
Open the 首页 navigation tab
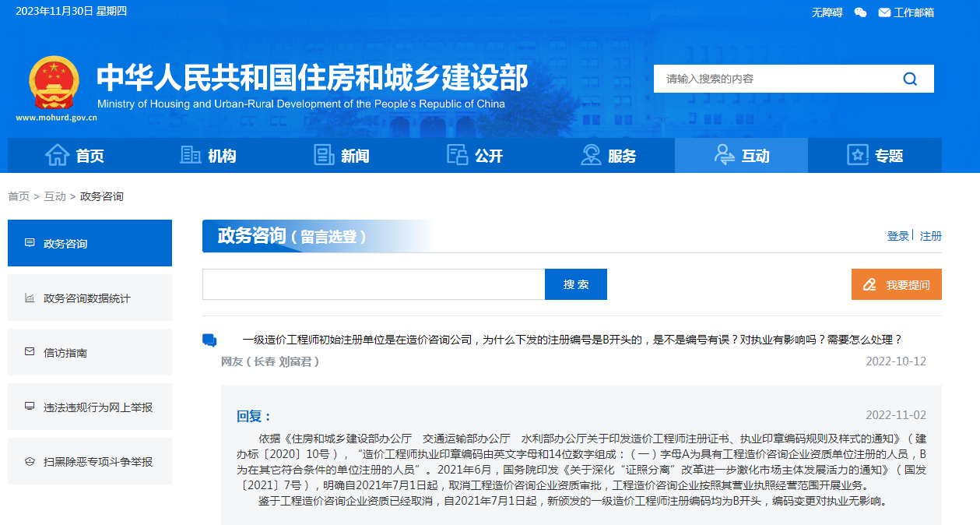point(74,155)
